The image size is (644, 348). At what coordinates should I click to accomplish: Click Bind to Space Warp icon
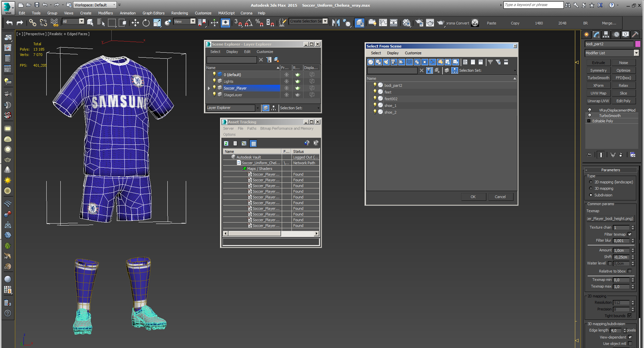[x=54, y=23]
